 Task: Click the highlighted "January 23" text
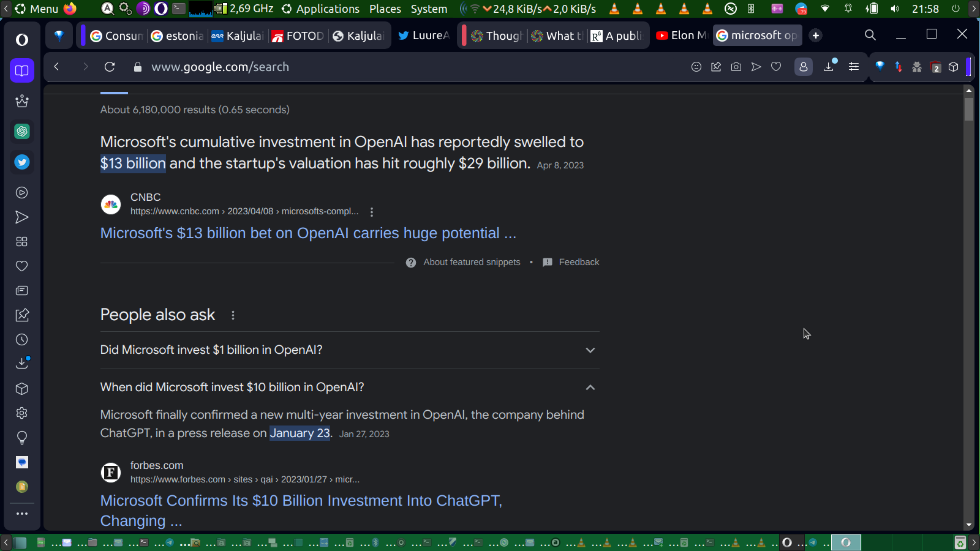pos(300,433)
